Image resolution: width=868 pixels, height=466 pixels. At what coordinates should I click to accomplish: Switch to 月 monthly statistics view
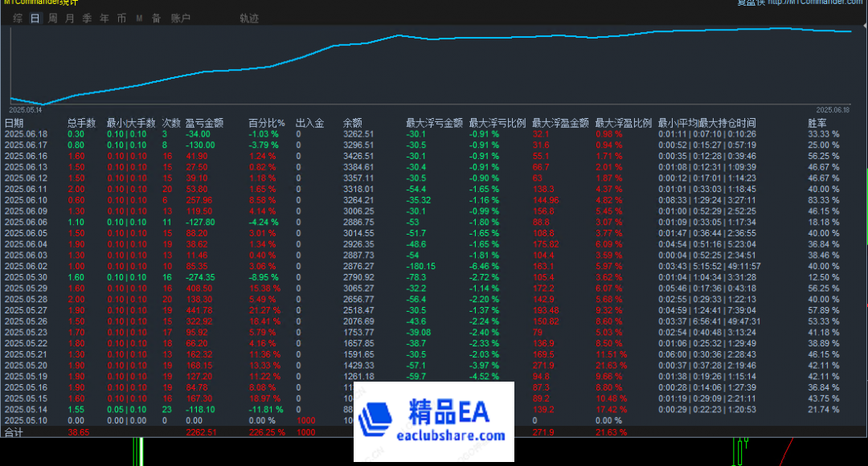point(70,18)
